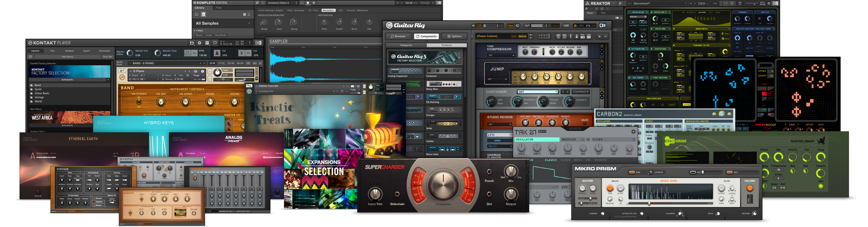Screen dimensions: 868x227
Task: Toggle the Studio Reverb Mute button
Action: coord(585,123)
